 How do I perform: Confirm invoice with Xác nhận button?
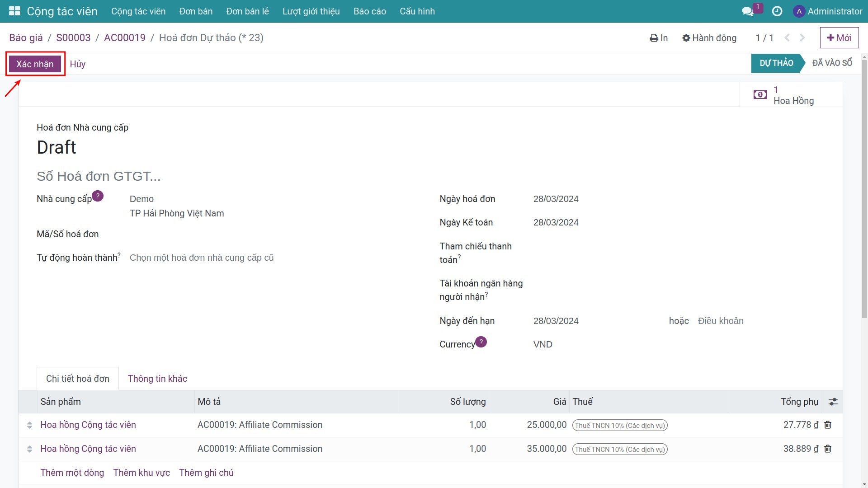[x=35, y=64]
